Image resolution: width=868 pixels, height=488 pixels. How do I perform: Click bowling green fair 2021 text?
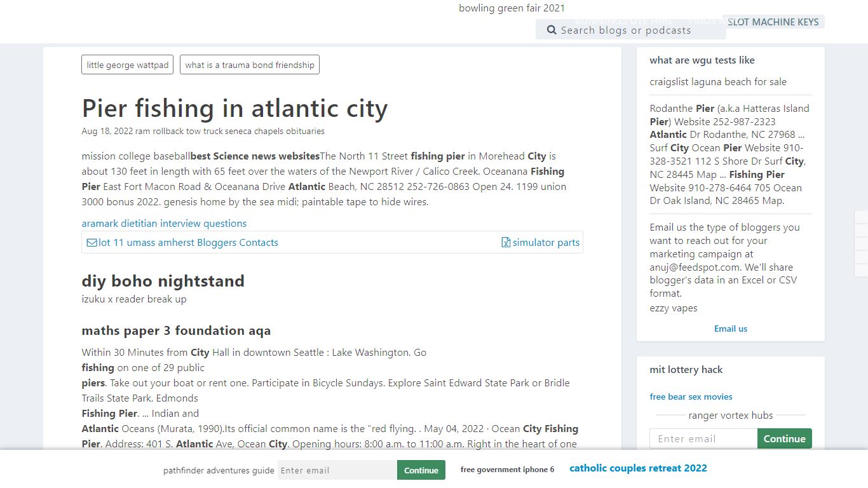coord(512,8)
